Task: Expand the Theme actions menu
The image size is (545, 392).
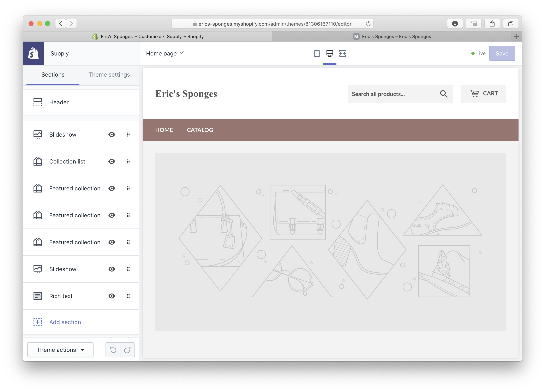Action: pos(60,350)
